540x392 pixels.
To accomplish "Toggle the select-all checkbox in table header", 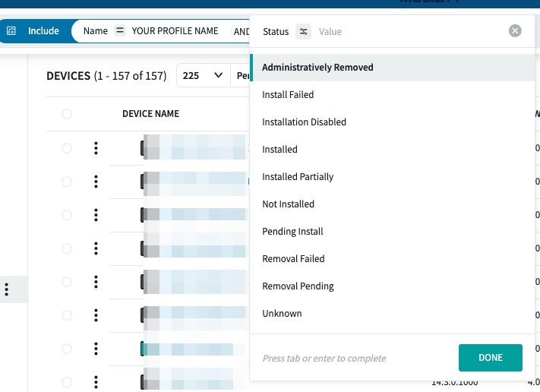I will [x=67, y=114].
